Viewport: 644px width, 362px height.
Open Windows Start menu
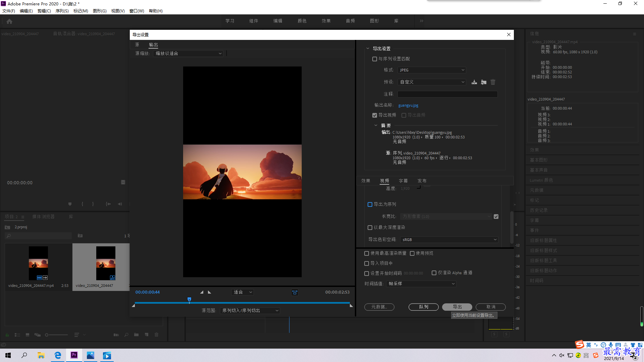(x=8, y=355)
